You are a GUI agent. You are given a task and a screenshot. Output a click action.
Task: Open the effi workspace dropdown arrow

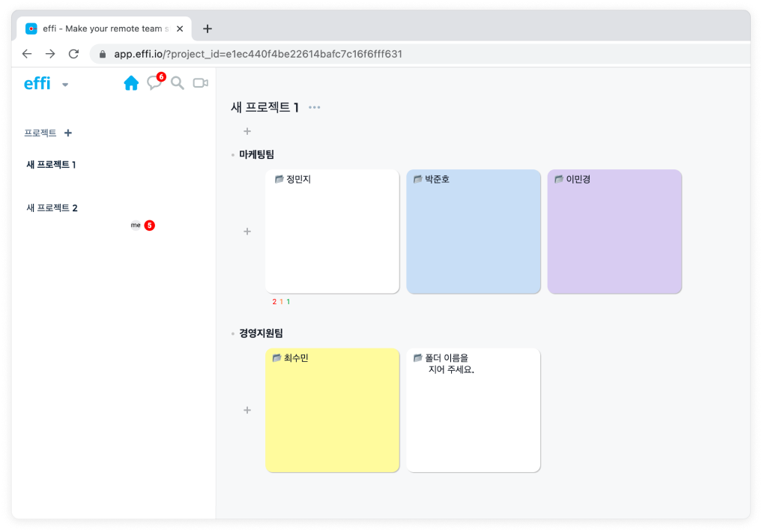65,85
